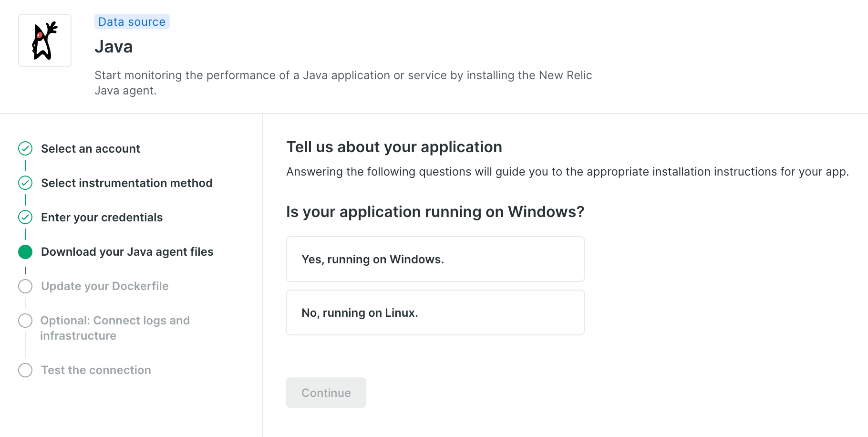Click the Java Duke mascot logo
The image size is (868, 437).
[x=45, y=41]
